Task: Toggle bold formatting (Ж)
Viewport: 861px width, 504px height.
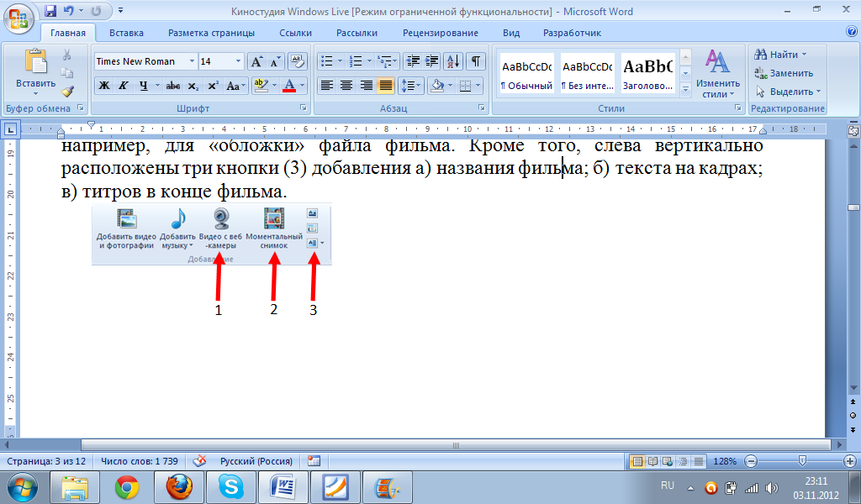Action: 103,87
